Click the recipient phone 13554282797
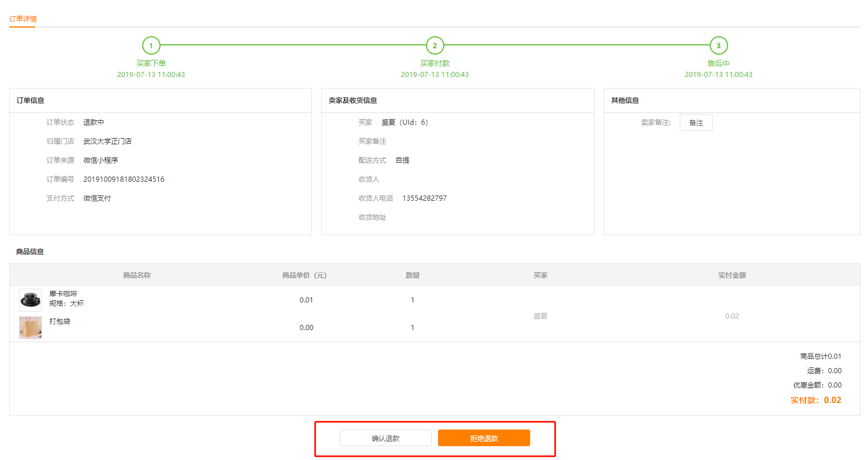 (x=424, y=198)
